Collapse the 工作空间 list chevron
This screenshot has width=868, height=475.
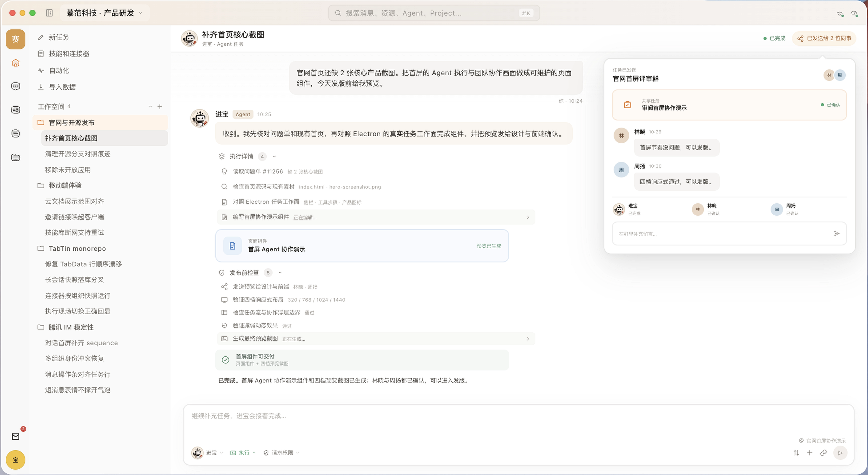click(150, 107)
